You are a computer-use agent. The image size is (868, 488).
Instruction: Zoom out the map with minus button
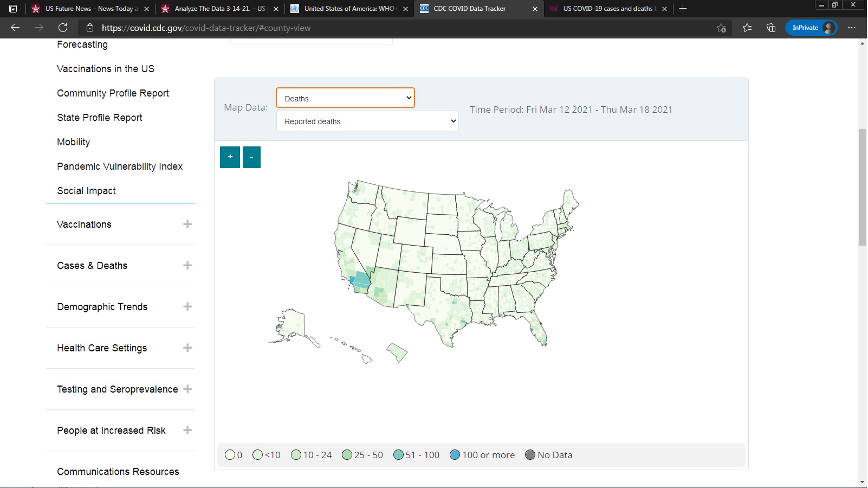point(251,157)
